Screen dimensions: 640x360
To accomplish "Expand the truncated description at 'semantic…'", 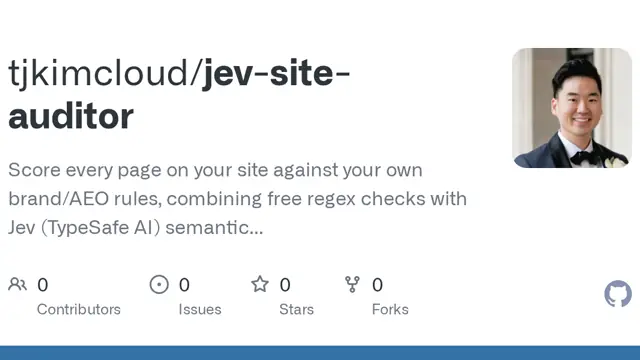I will tap(214, 228).
